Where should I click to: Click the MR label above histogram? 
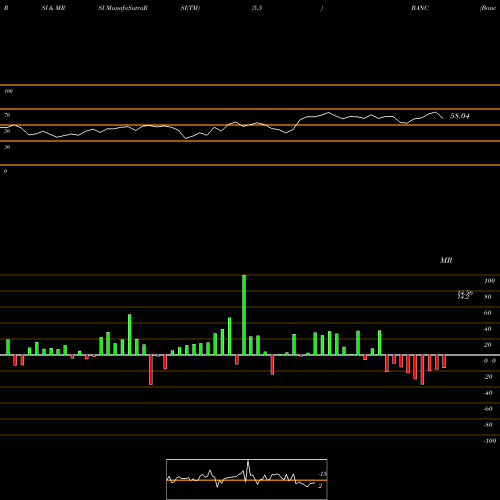[446, 260]
